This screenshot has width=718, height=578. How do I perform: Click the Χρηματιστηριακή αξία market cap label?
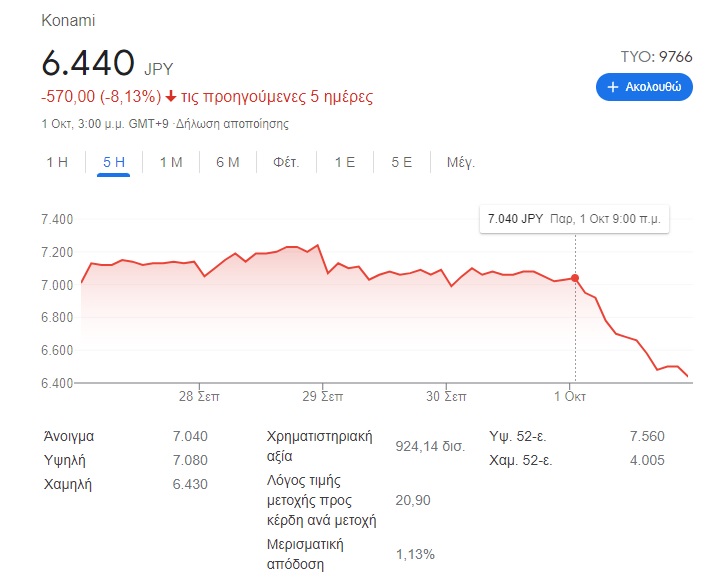(320, 445)
